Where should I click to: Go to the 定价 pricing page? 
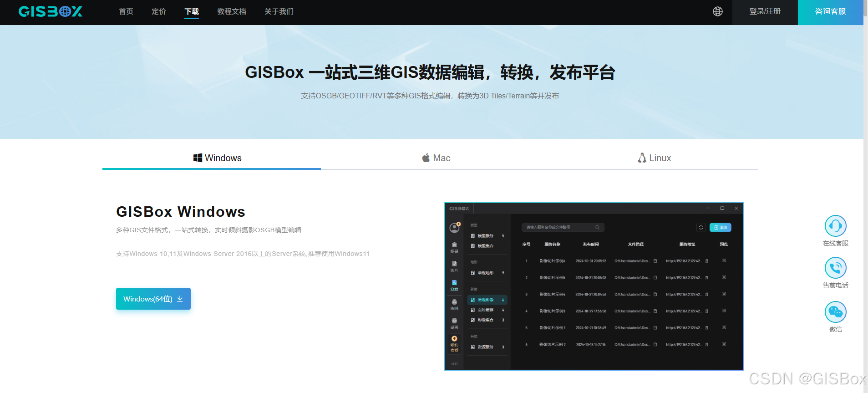[159, 11]
